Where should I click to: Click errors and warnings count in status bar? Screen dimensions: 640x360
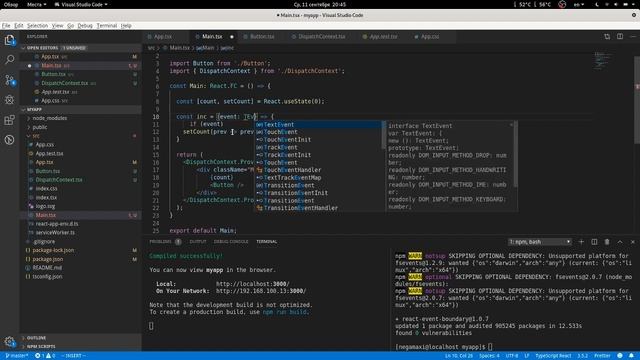point(45,356)
